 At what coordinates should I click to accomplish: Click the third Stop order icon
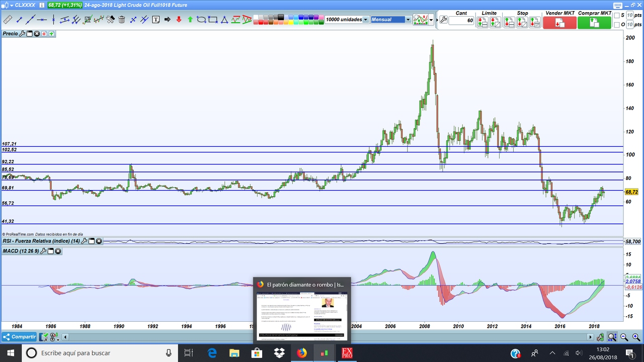[x=535, y=23]
